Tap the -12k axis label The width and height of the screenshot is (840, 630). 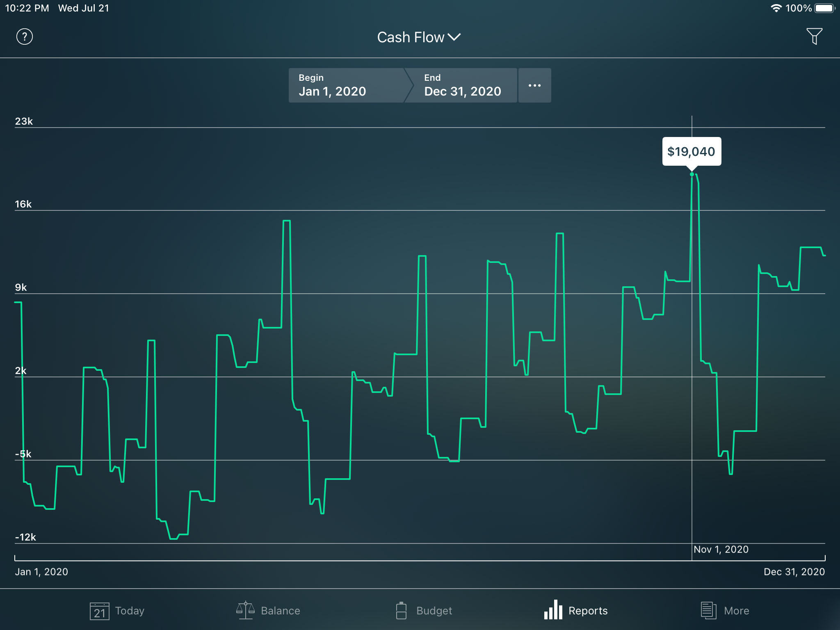25,537
